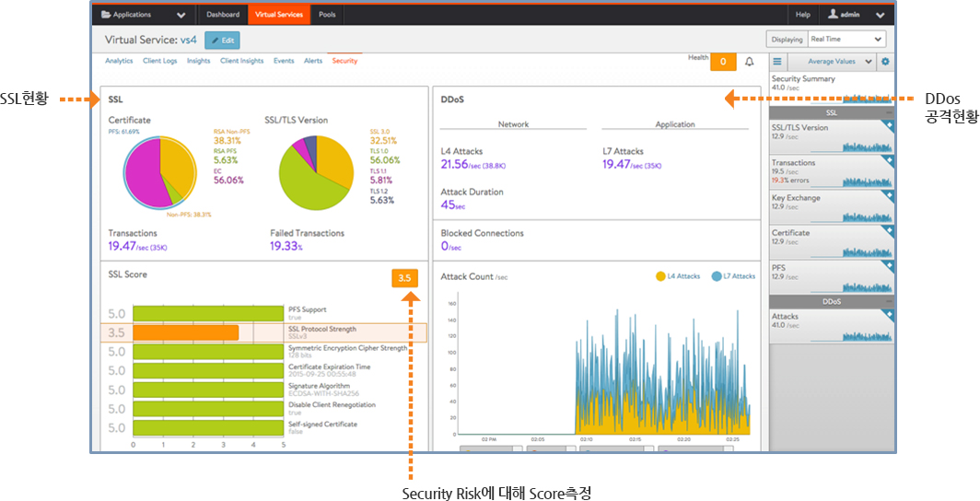980x501 pixels.
Task: Click the alerts bell icon
Action: click(x=750, y=62)
